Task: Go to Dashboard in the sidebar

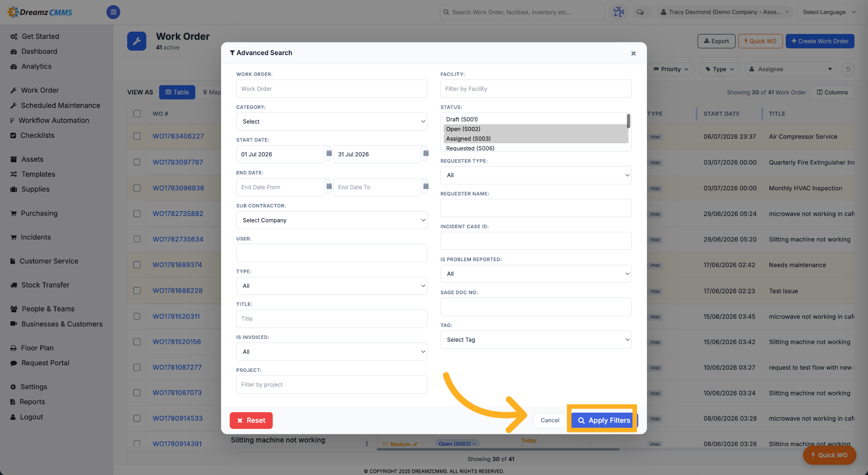Action: 39,51
